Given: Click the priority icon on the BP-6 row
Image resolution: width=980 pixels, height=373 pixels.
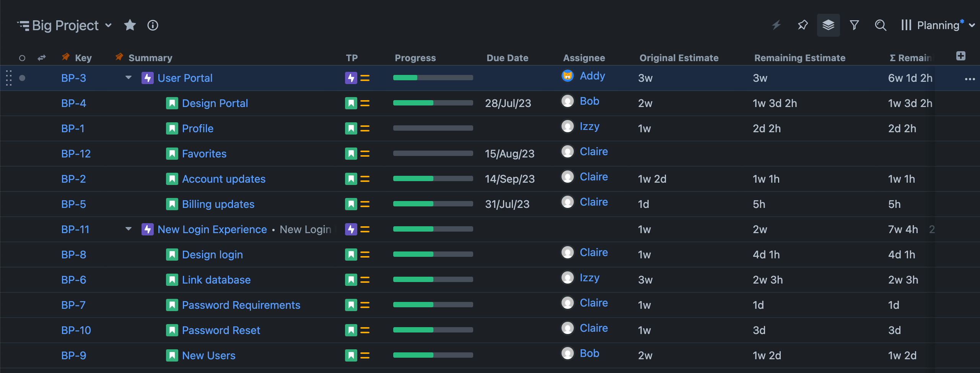Looking at the screenshot, I should tap(365, 279).
